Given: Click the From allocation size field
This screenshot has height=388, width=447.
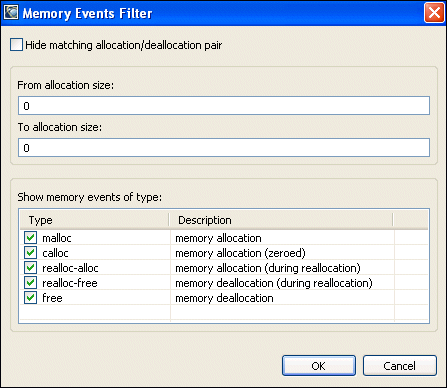Looking at the screenshot, I should coord(224,106).
